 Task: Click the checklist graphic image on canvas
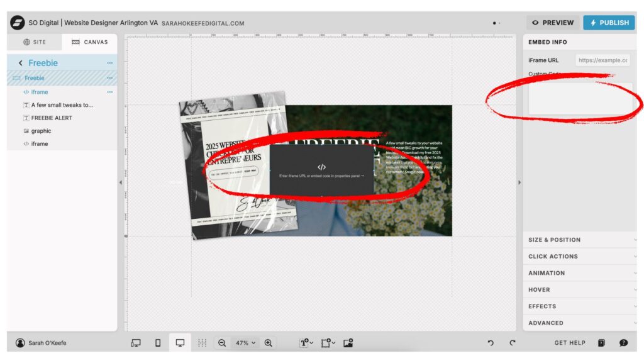[238, 164]
